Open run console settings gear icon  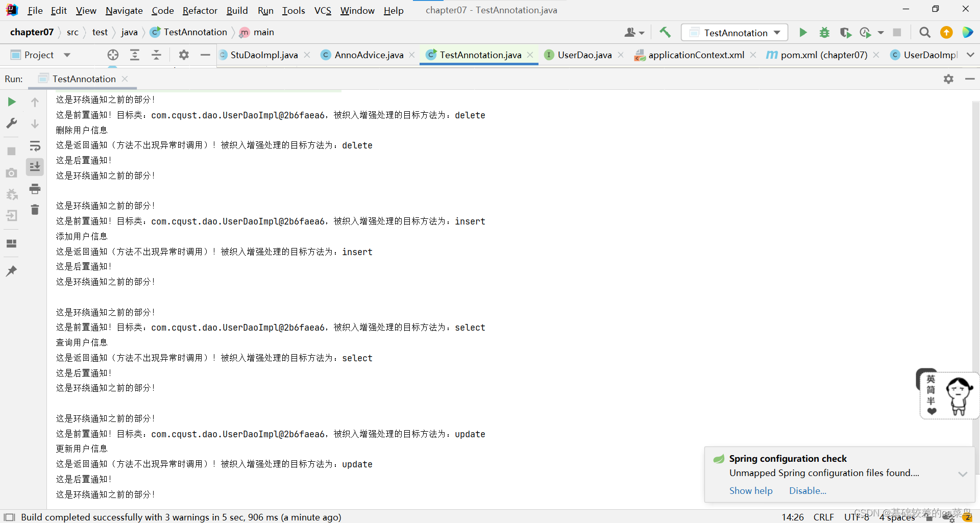pos(949,79)
